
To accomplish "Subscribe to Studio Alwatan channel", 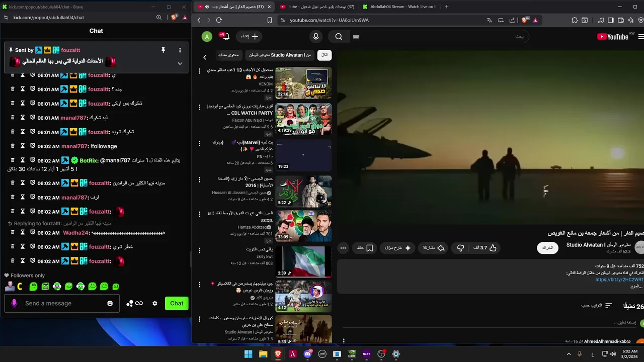I will pos(548,248).
